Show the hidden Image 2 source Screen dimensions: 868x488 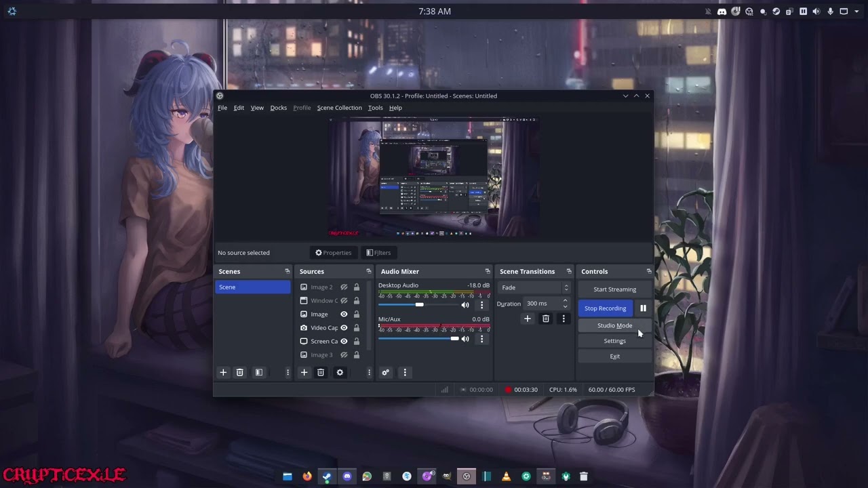pos(344,287)
